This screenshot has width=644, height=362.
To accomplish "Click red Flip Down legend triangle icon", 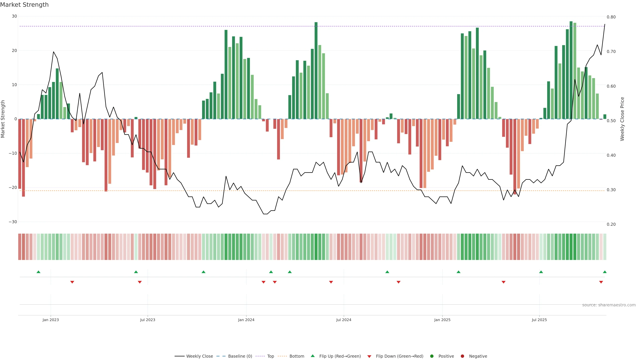I will 369,356.
